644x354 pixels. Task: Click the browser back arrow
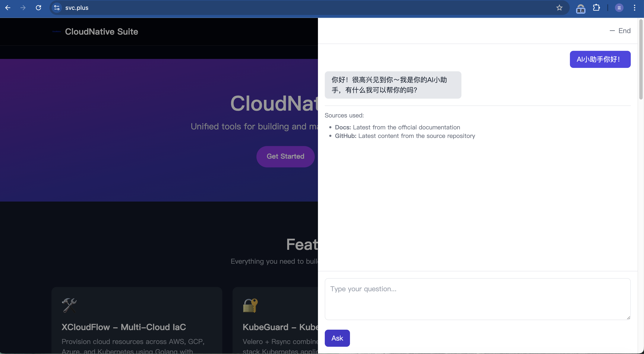pyautogui.click(x=8, y=8)
